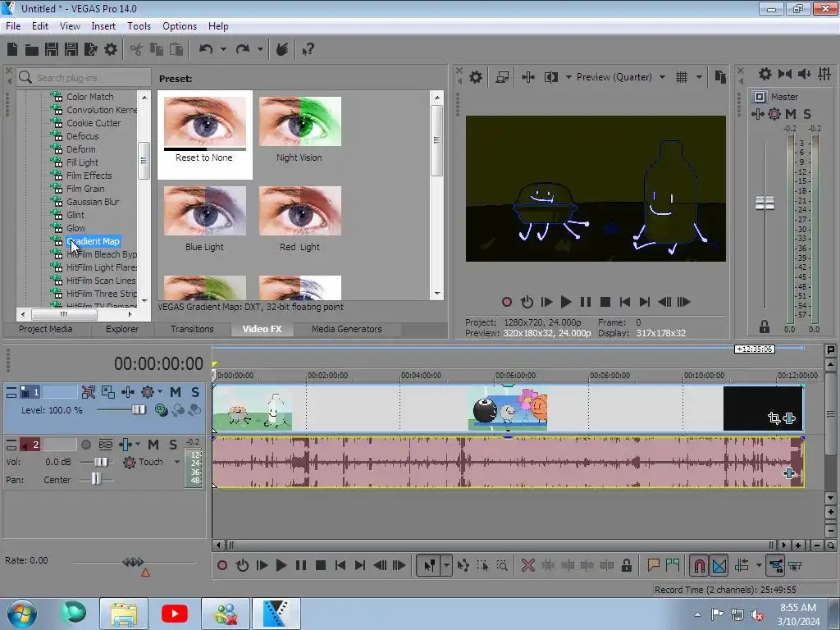Screen dimensions: 840x630
Task: Open Auto Ripple dropdown arrow
Action: [759, 565]
